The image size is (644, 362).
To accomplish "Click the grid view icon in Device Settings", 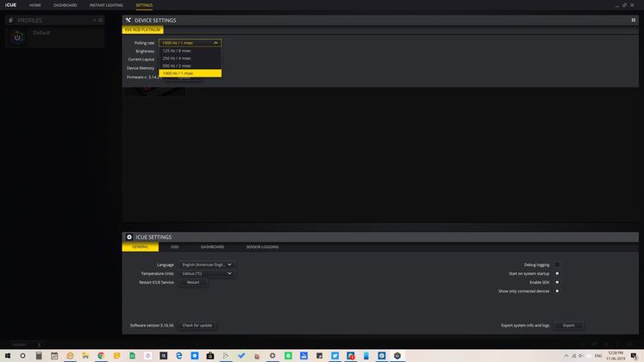I will (x=634, y=20).
